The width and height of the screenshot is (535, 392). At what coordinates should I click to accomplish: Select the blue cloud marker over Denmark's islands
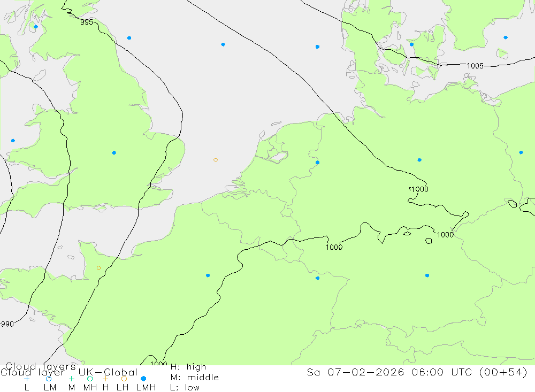point(411,44)
